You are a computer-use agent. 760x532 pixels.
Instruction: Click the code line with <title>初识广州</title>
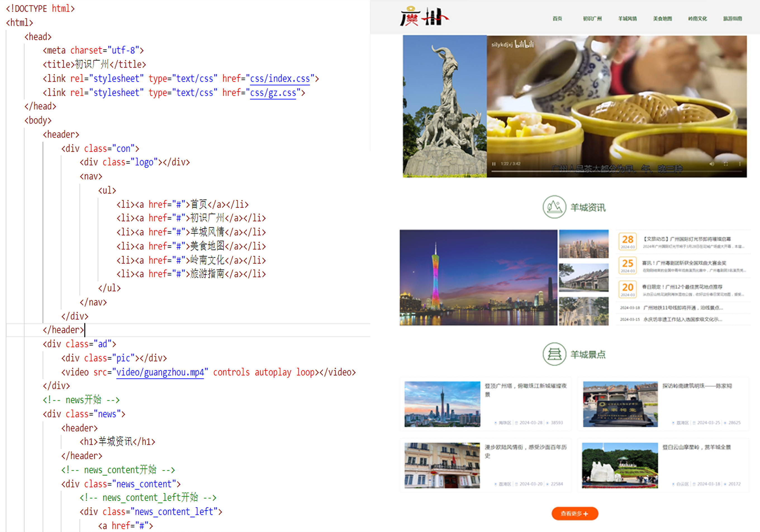(94, 64)
